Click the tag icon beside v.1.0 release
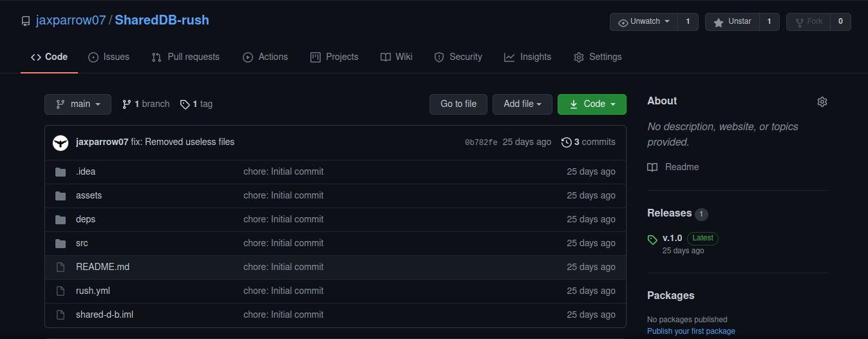This screenshot has width=868, height=339. 653,239
